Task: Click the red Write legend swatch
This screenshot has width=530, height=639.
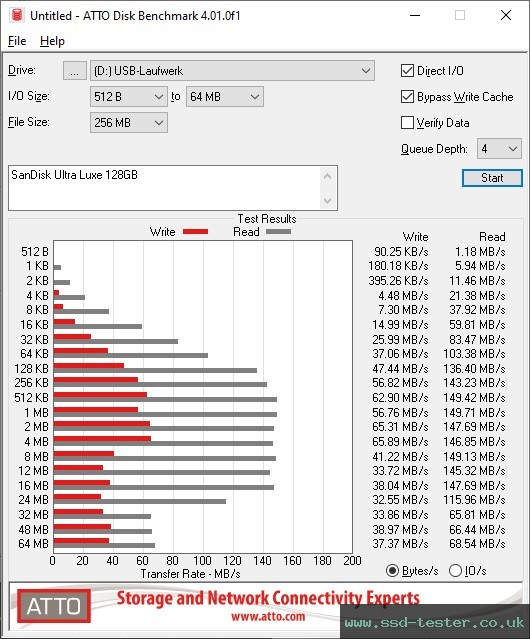Action: click(196, 232)
